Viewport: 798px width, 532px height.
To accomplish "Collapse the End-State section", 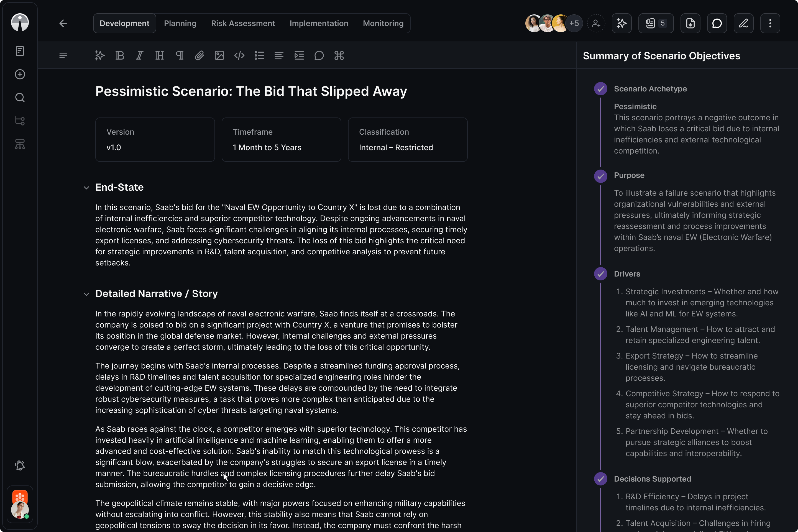I will pyautogui.click(x=86, y=188).
